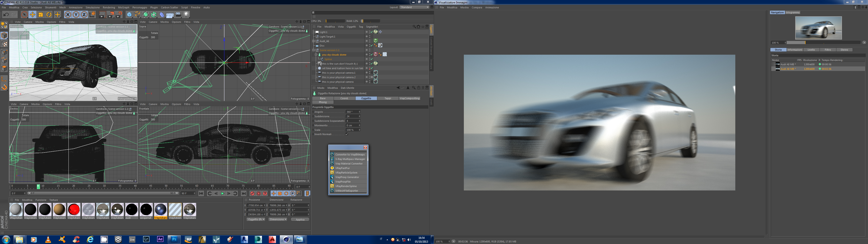Click the Undo arrow icon
This screenshot has width=868, height=244.
point(6,14)
